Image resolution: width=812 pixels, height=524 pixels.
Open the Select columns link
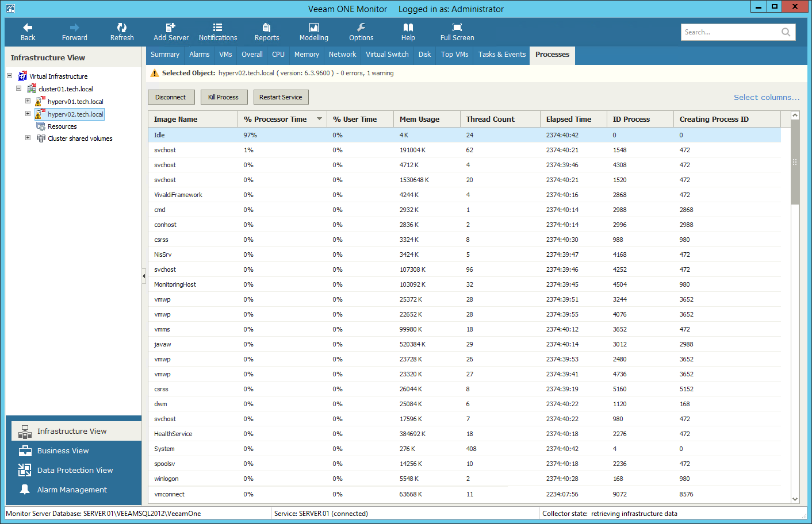[766, 97]
